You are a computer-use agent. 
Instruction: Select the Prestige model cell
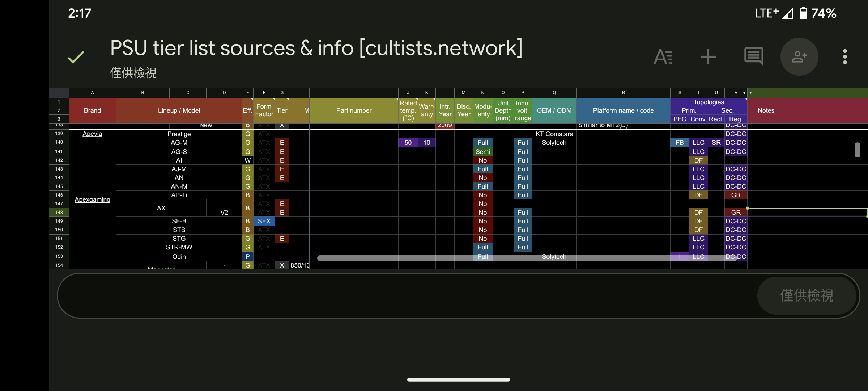point(179,134)
